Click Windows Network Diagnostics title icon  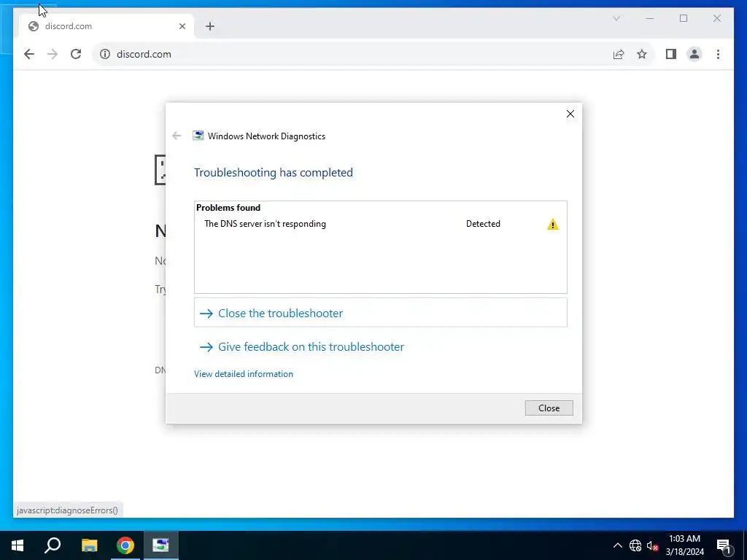tap(198, 136)
